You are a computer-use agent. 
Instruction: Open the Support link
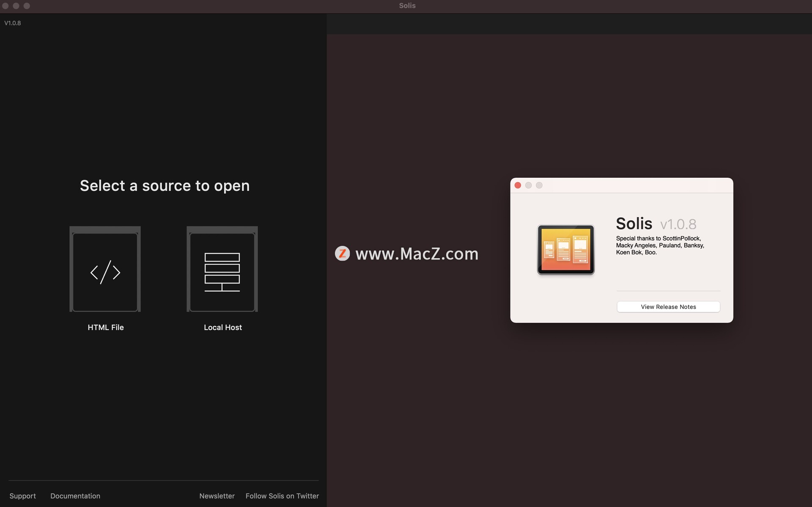[23, 496]
